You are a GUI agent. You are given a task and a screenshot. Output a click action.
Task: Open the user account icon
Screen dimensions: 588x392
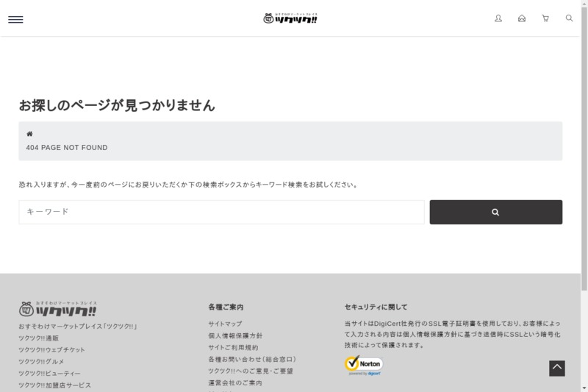click(498, 18)
